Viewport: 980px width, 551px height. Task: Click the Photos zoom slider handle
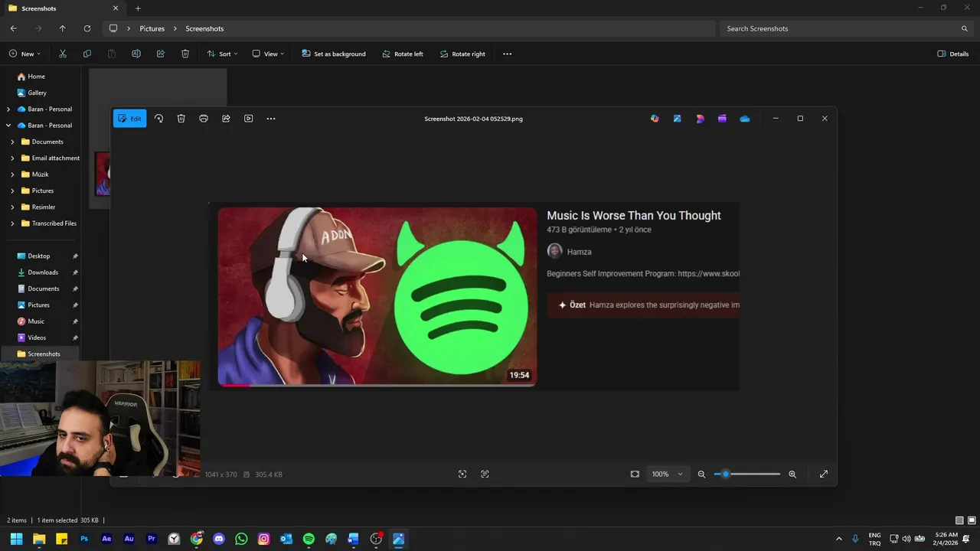click(725, 474)
